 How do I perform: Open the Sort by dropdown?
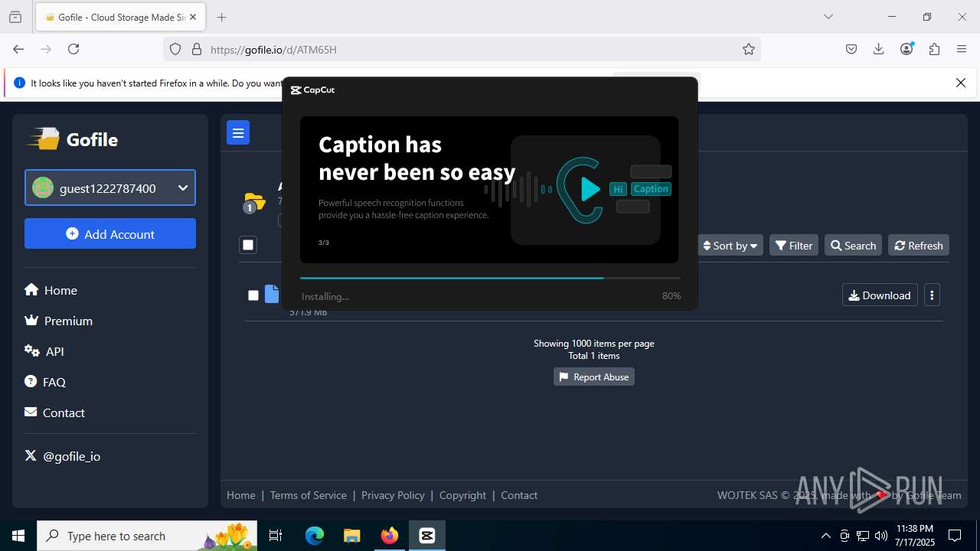(730, 245)
